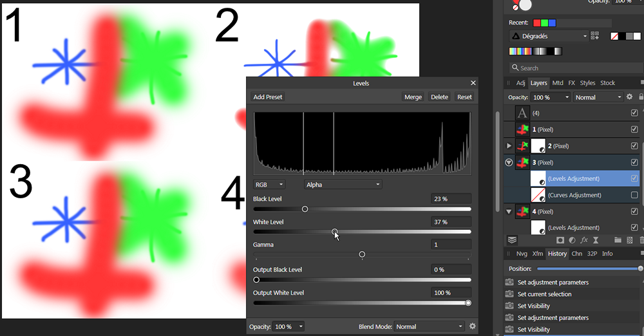Open the RGB colour model dropdown
This screenshot has height=336, width=644.
pos(269,185)
